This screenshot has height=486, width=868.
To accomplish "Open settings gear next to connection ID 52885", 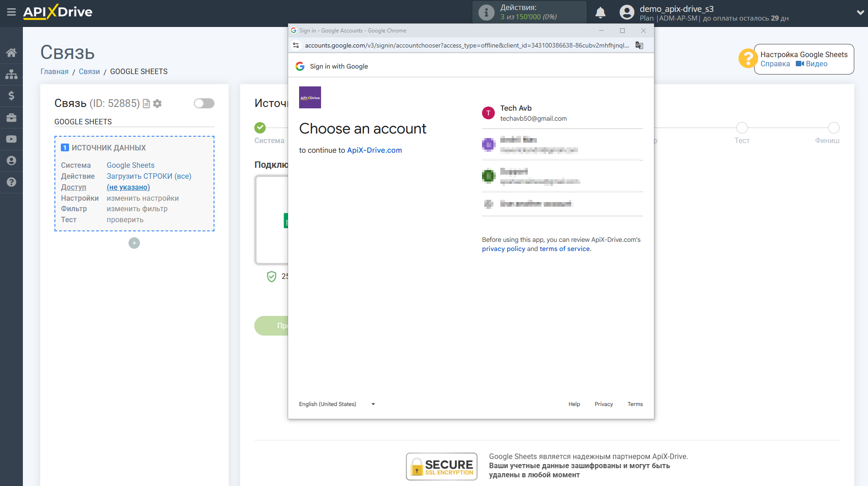I will [157, 103].
